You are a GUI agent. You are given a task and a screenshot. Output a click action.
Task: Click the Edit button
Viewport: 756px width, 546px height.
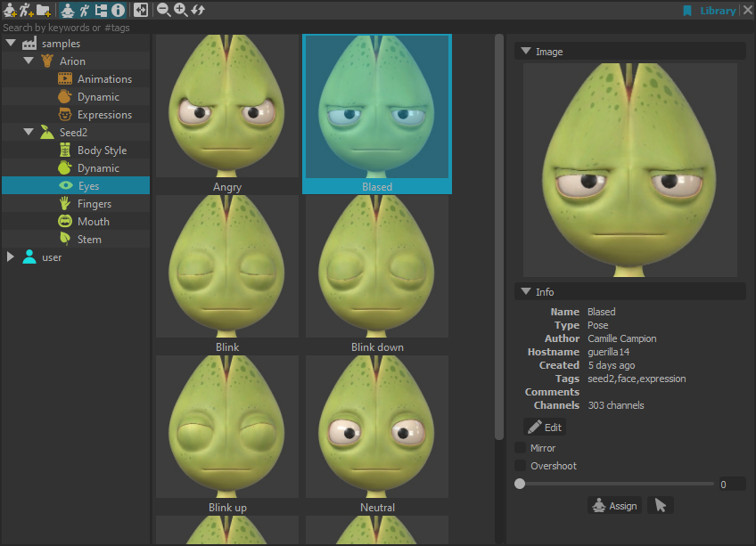point(545,428)
